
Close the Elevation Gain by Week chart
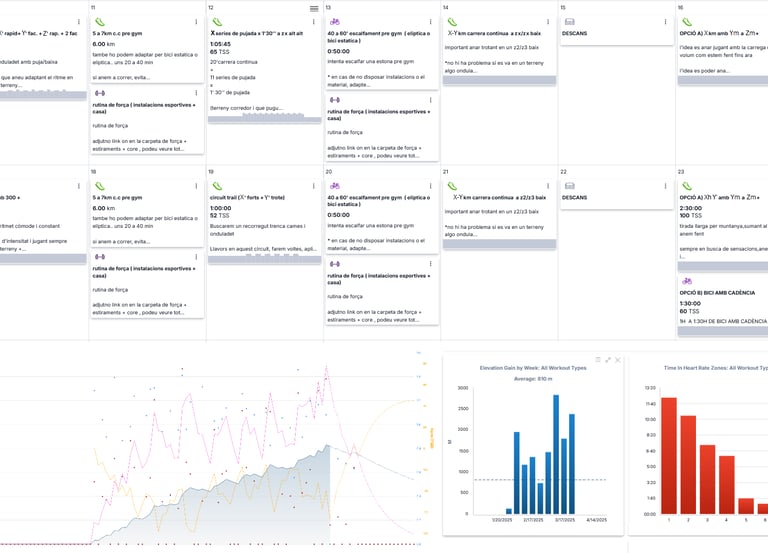pyautogui.click(x=618, y=360)
